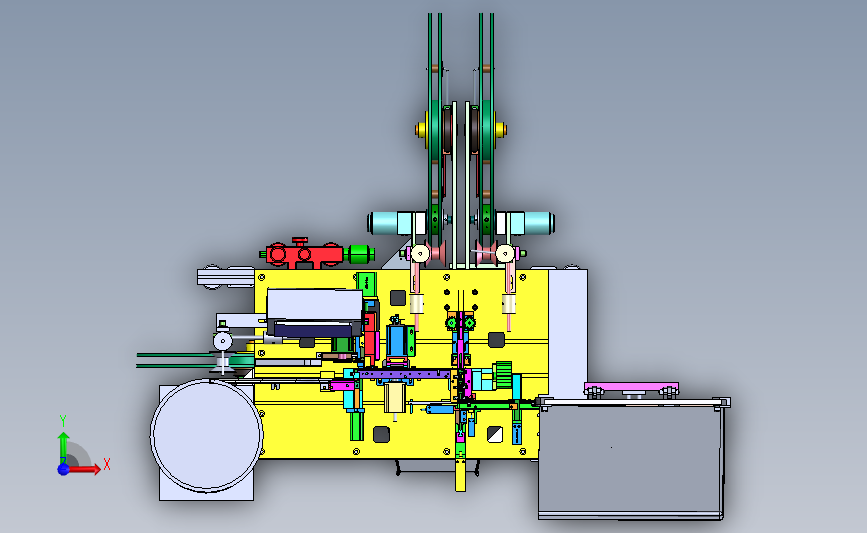The height and width of the screenshot is (533, 867).
Task: Select the yellow hub right of the pulleys
Action: pos(501,130)
